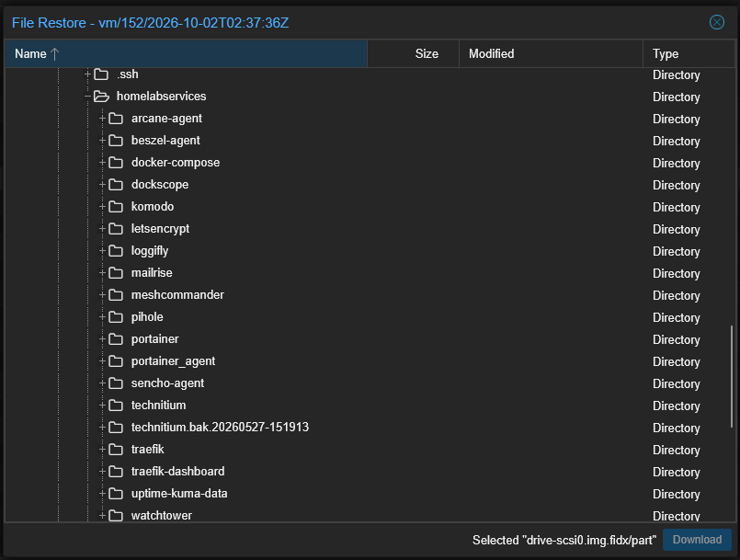
Task: Click the traefik folder icon
Action: (116, 449)
